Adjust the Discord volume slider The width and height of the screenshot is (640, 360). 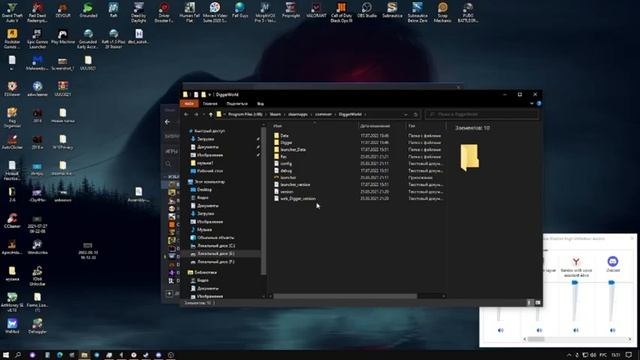611,301
